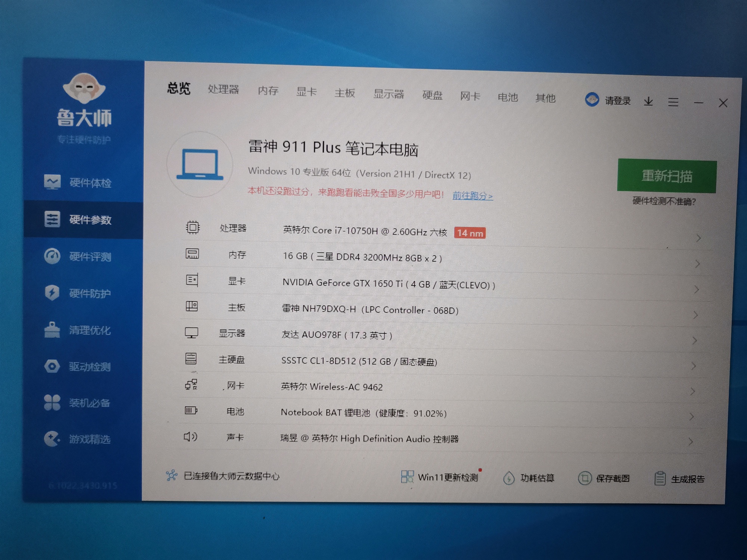
Task: Click the battery icon
Action: click(x=191, y=411)
